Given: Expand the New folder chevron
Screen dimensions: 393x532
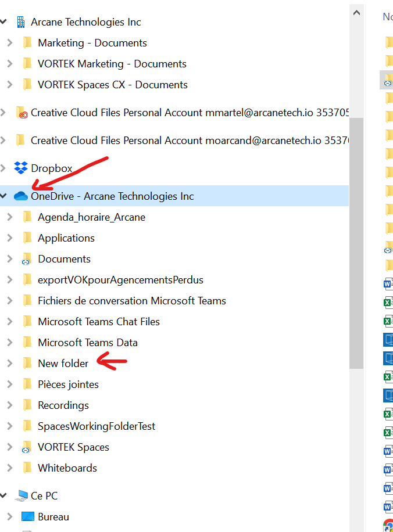Looking at the screenshot, I should click(x=9, y=364).
